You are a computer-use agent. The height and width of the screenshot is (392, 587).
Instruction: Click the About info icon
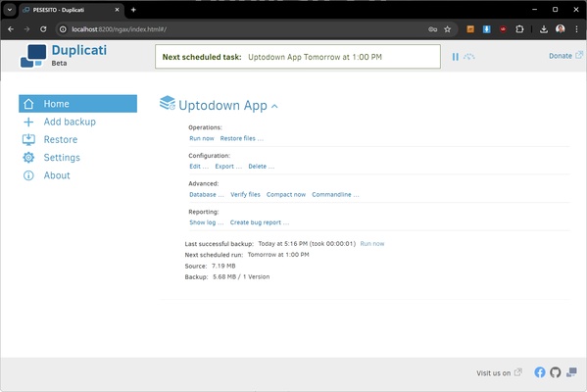tap(28, 175)
